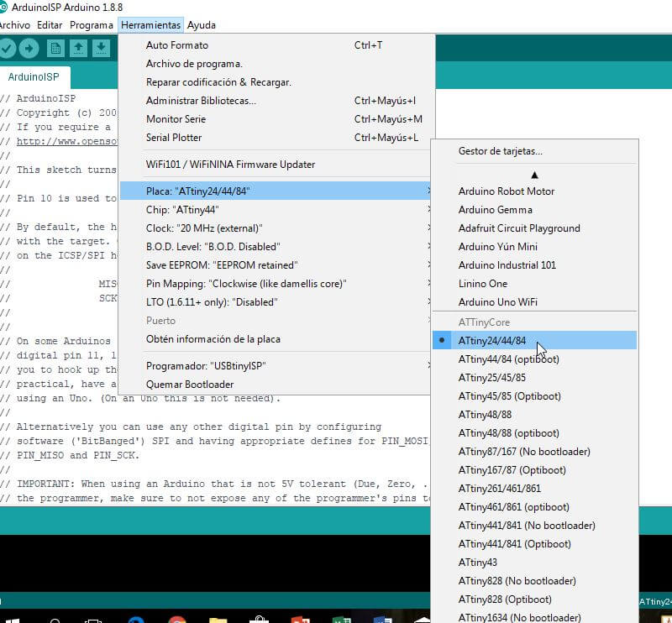Viewport: 672px width, 623px height.
Task: Expand the Save EEPROM submenu
Action: click(x=275, y=264)
